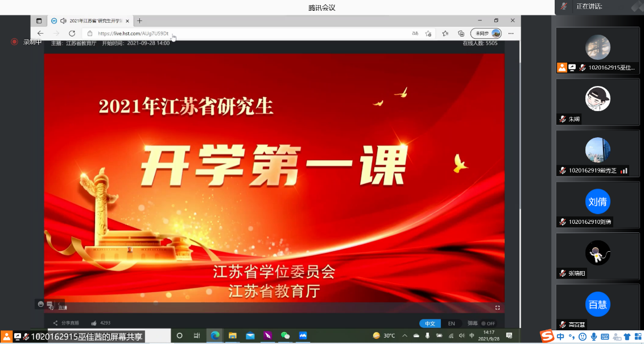Open the chat comment icon in the player

coord(49,305)
